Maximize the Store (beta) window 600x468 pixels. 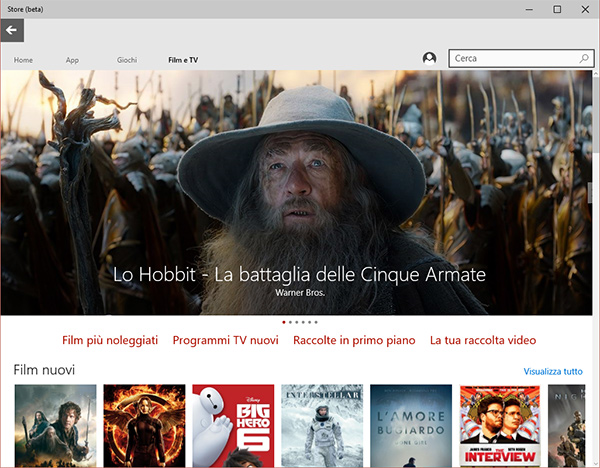point(557,9)
